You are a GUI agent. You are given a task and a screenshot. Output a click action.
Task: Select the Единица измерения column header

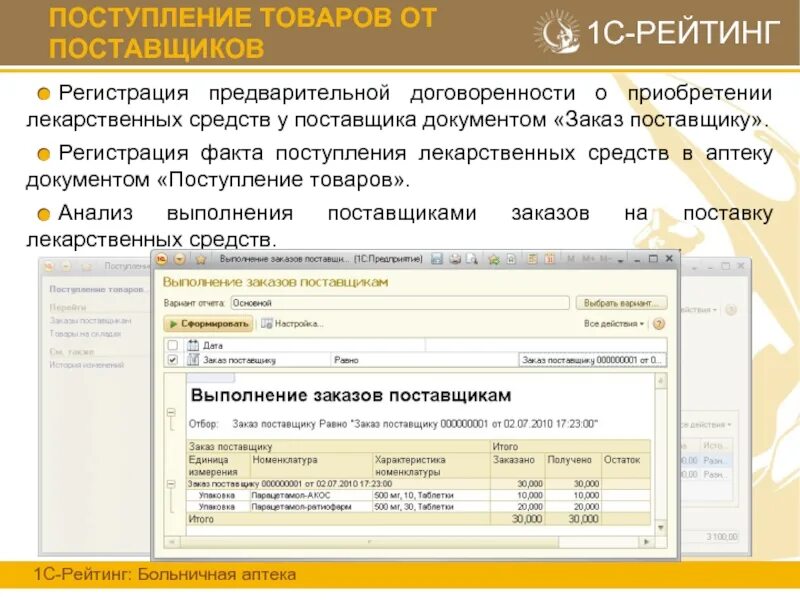[218, 465]
